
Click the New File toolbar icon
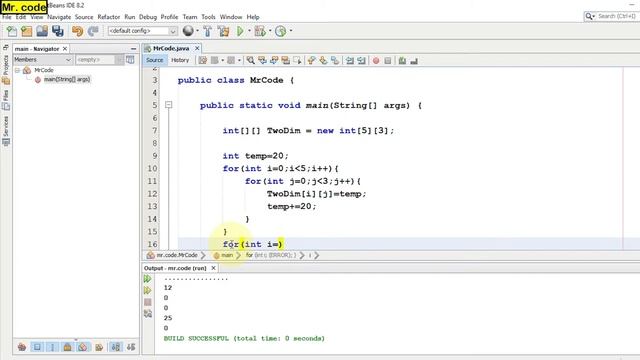coord(12,31)
